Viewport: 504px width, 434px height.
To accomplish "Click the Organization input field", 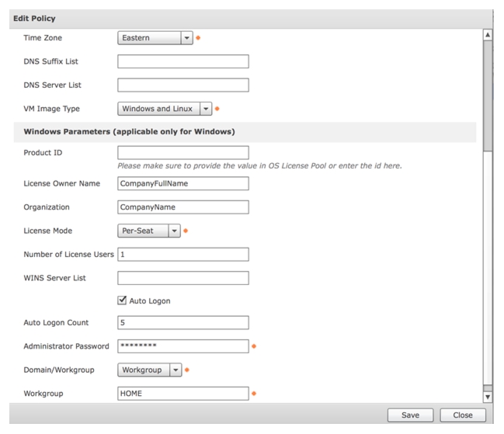I will click(183, 207).
